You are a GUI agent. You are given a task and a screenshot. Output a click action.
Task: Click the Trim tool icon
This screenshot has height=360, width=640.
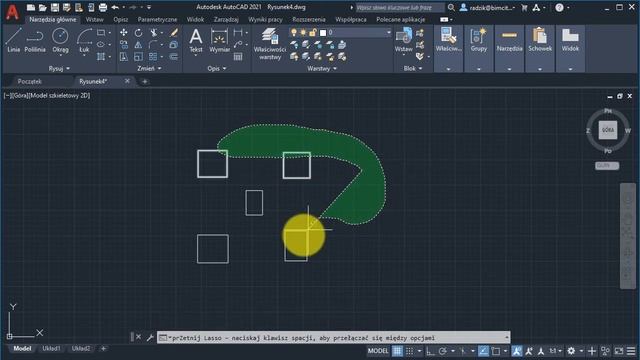point(153,32)
